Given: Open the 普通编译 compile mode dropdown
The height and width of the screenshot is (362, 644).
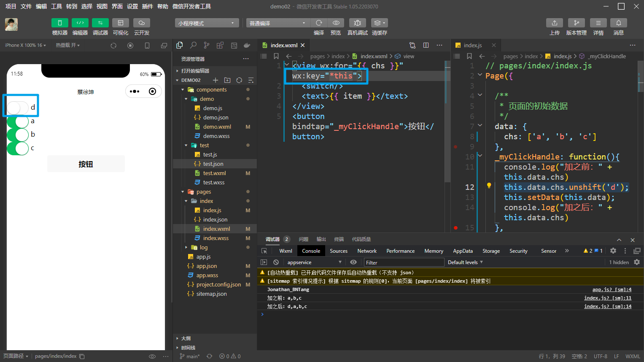Looking at the screenshot, I should point(278,23).
